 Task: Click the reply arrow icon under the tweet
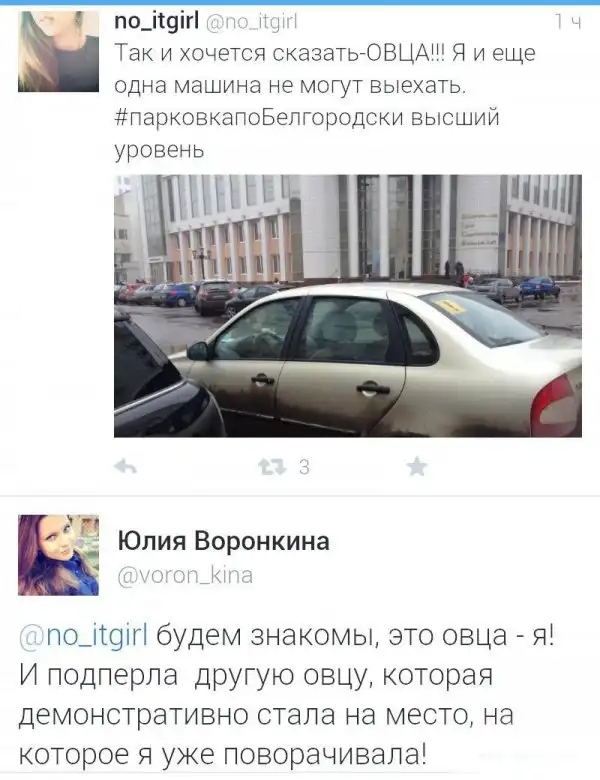pyautogui.click(x=125, y=467)
